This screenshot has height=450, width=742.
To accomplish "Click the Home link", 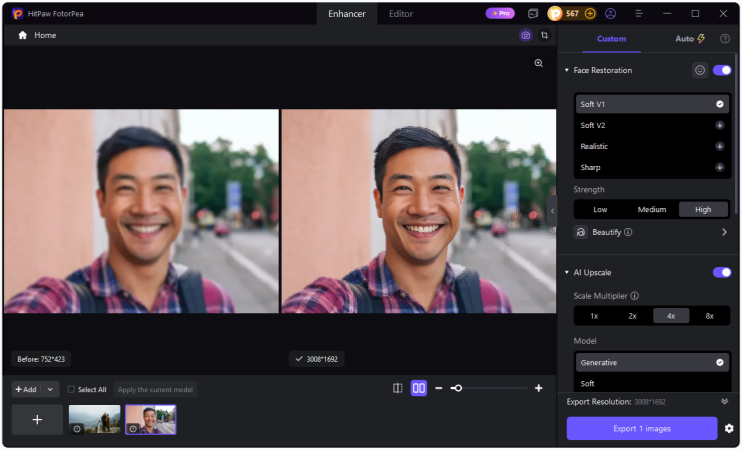I will [45, 35].
